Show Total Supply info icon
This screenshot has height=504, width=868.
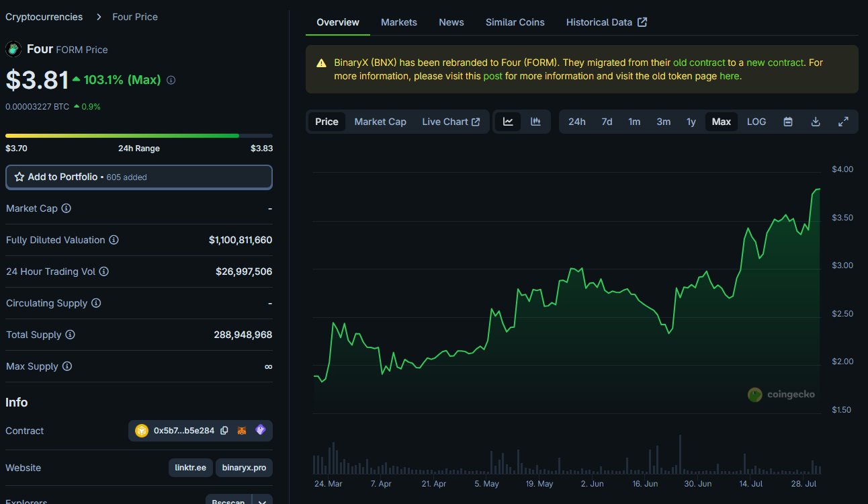pyautogui.click(x=70, y=335)
